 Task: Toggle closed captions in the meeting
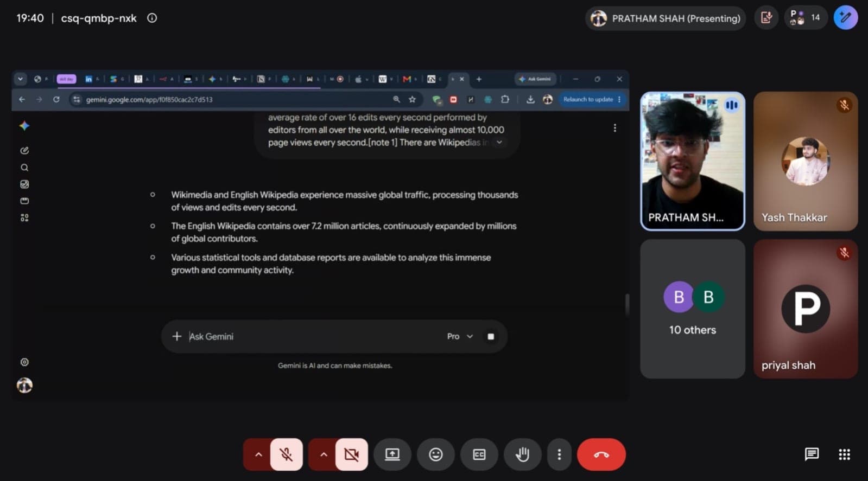click(479, 454)
